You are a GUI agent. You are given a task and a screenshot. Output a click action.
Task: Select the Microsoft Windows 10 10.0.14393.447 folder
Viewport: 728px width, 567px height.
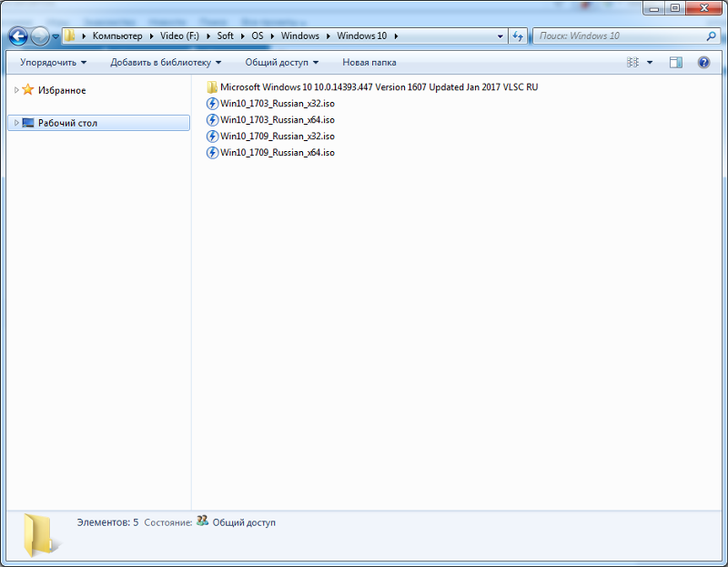(x=379, y=86)
